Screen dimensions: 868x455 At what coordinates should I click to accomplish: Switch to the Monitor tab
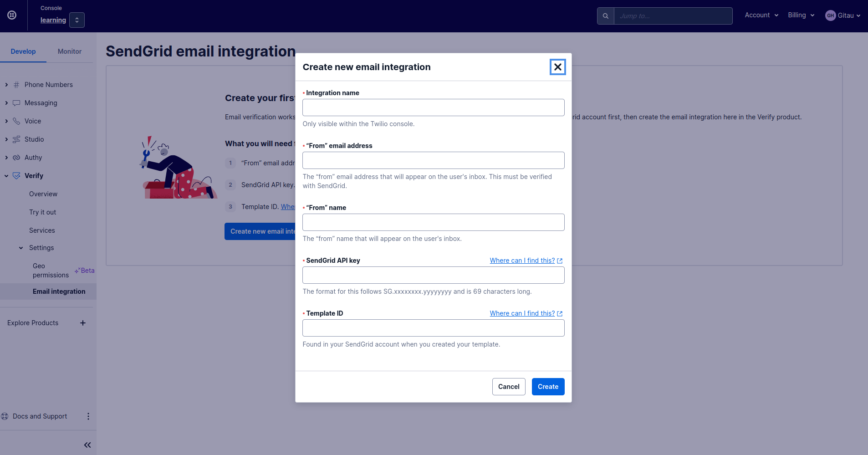70,51
